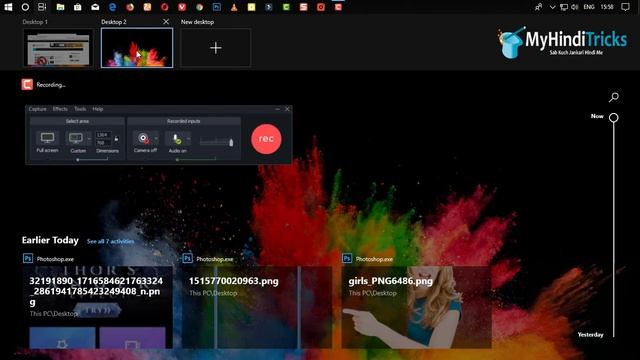Click the Recording... Camtasia window label
The image size is (640, 360).
(51, 85)
